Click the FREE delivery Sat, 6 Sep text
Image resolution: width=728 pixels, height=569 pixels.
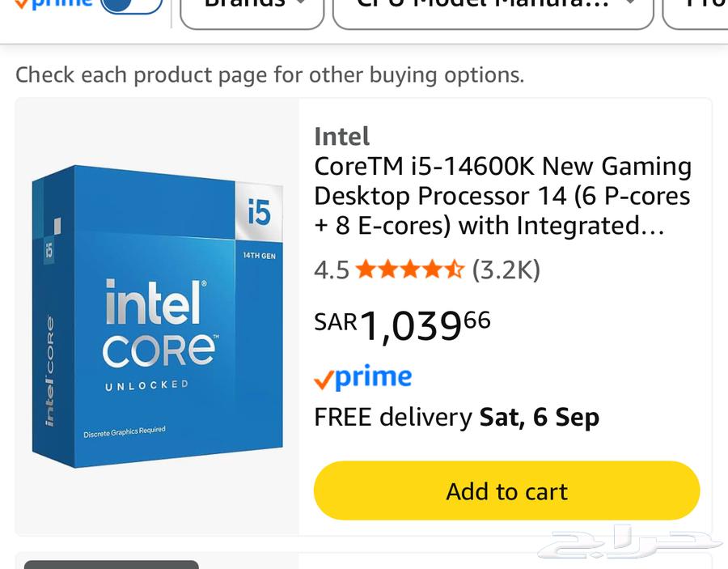457,417
